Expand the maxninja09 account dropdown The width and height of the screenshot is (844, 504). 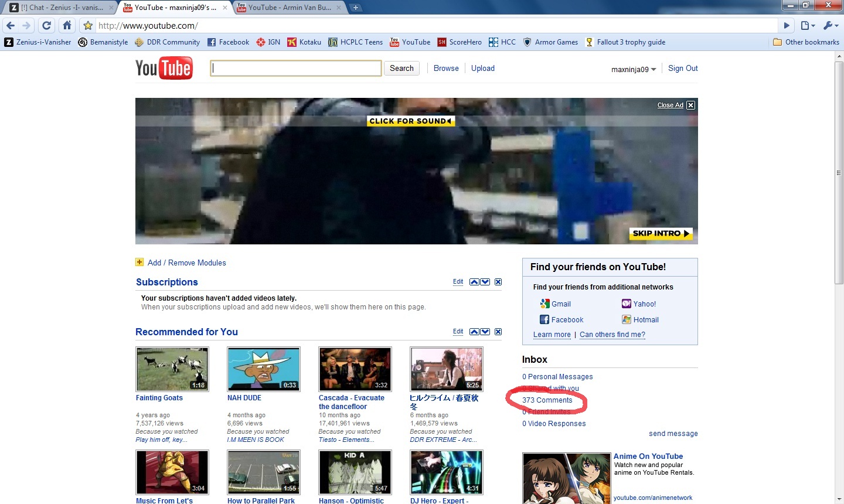pyautogui.click(x=634, y=69)
